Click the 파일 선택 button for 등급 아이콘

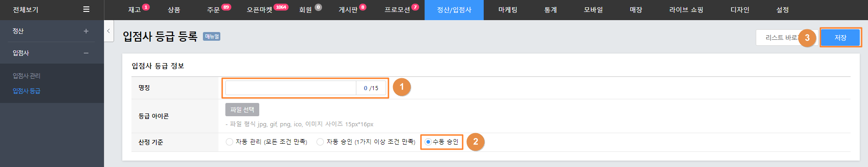tap(242, 110)
